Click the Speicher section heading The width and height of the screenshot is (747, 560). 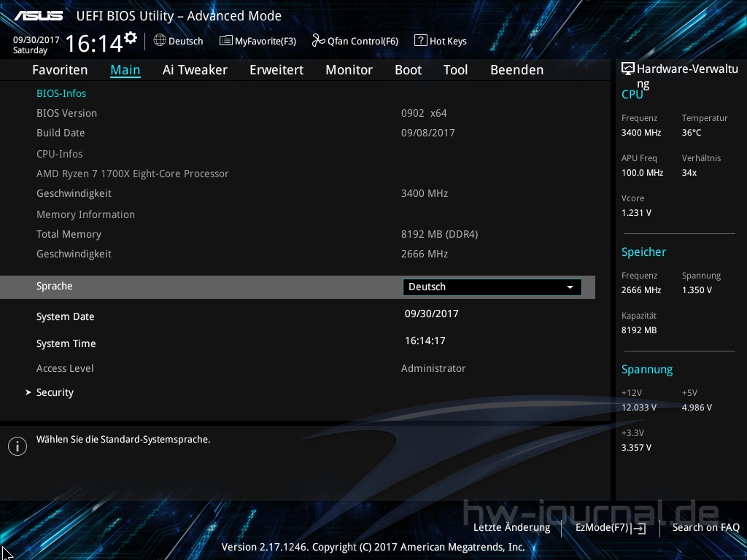pyautogui.click(x=643, y=252)
